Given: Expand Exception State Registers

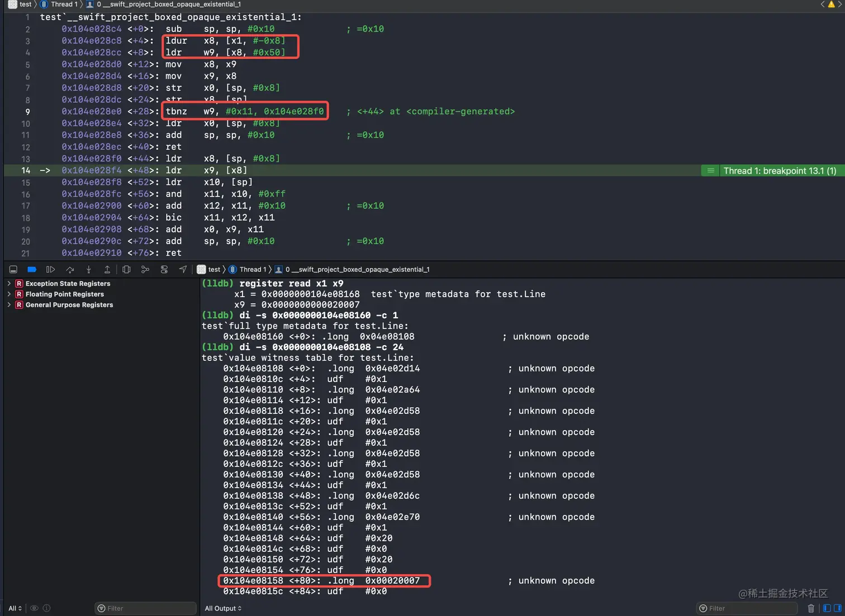Looking at the screenshot, I should click(x=9, y=284).
